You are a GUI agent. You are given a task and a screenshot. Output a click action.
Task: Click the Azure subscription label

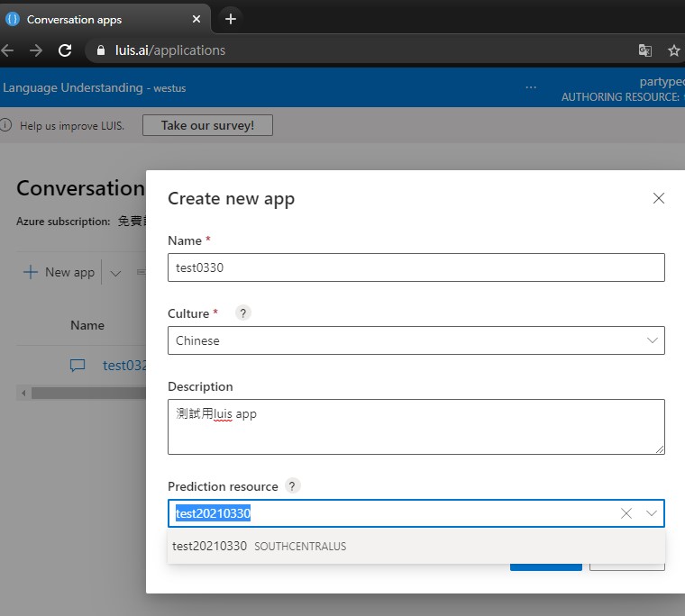[x=63, y=222]
